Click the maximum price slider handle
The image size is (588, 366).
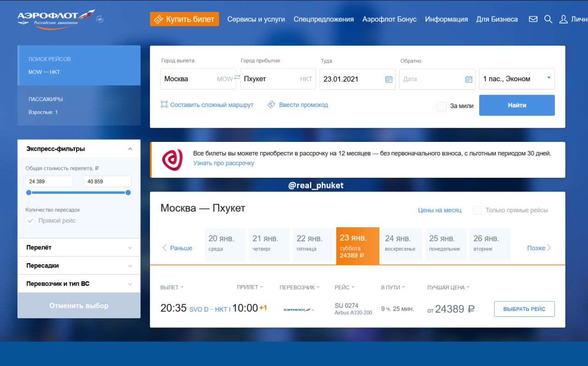pos(128,193)
